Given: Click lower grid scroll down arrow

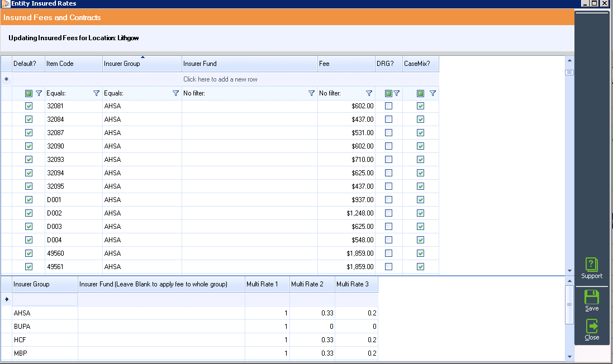Looking at the screenshot, I should coord(569,357).
